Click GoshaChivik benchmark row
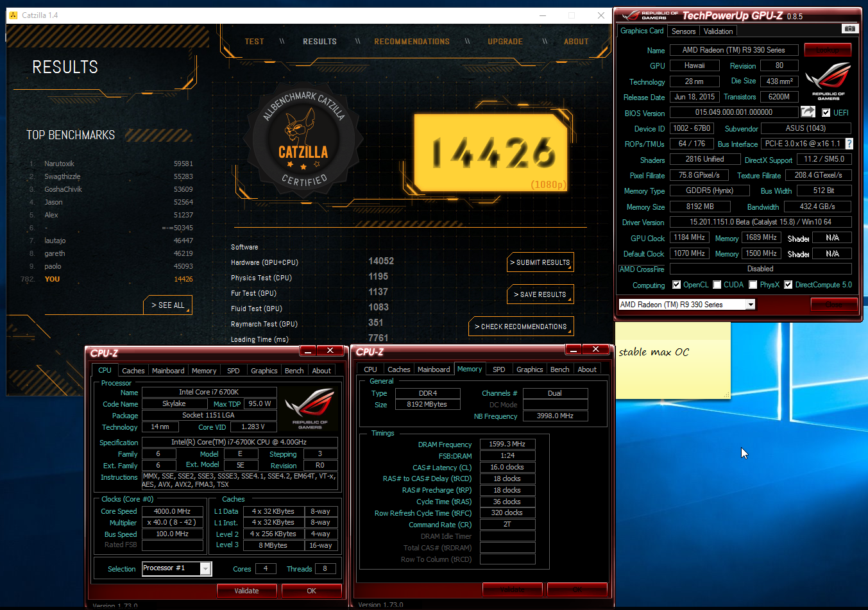This screenshot has height=610, width=868. [x=110, y=189]
